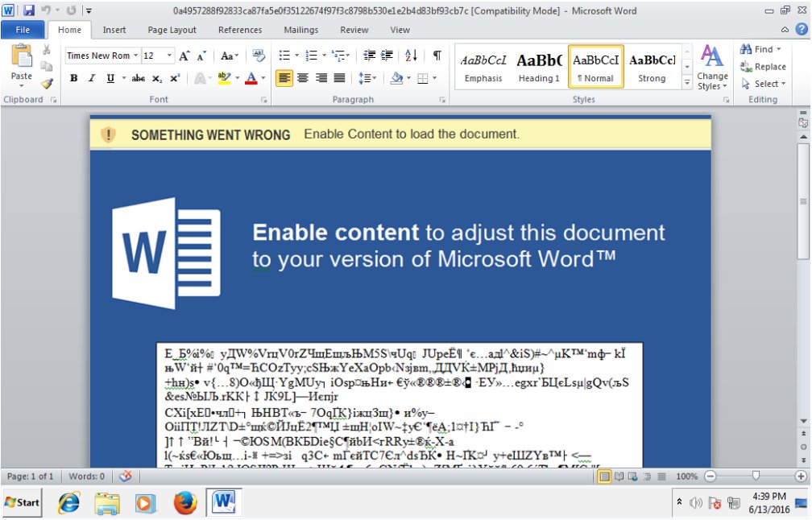Toggle Print Layout view button
Screen dimensions: 812x520
click(604, 476)
